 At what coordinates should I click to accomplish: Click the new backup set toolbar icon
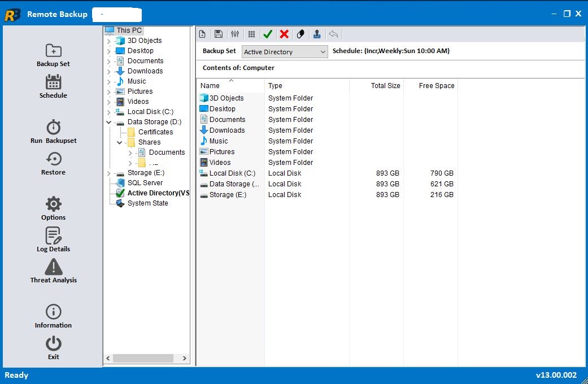coord(202,34)
